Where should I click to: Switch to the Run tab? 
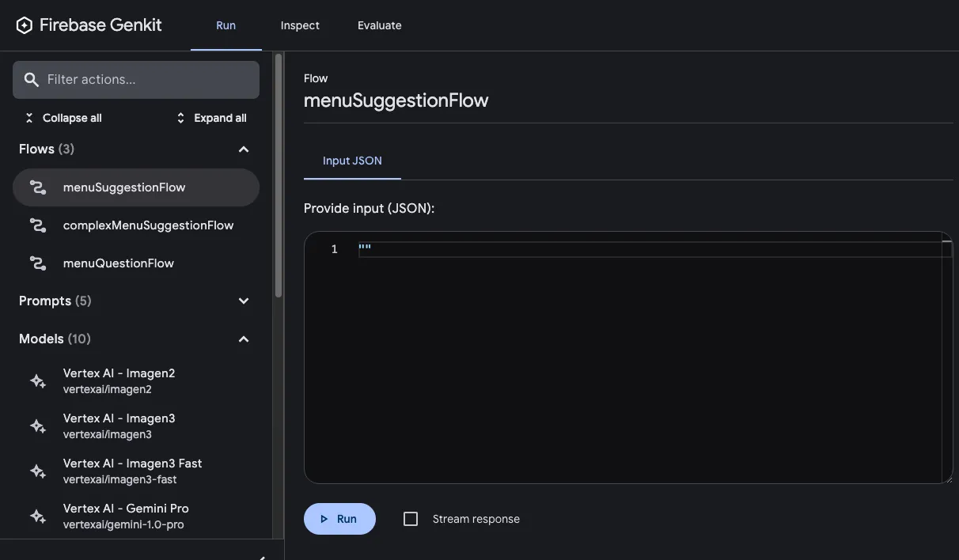pyautogui.click(x=226, y=25)
